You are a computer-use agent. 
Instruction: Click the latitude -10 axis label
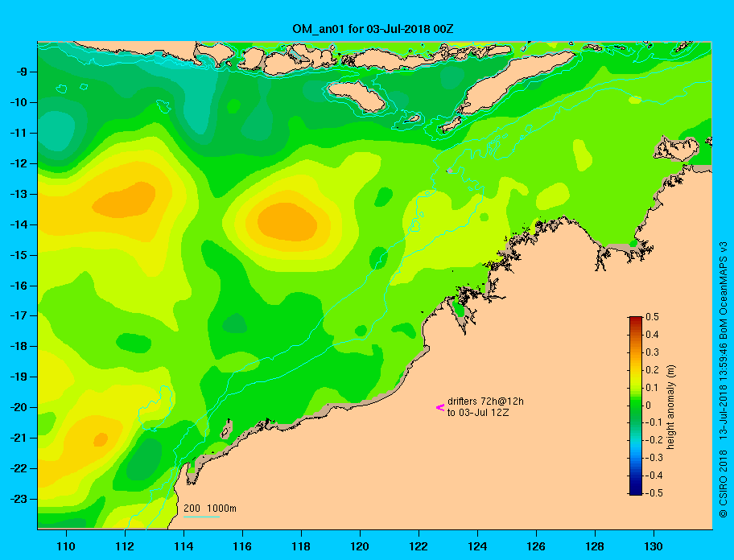tap(18, 102)
